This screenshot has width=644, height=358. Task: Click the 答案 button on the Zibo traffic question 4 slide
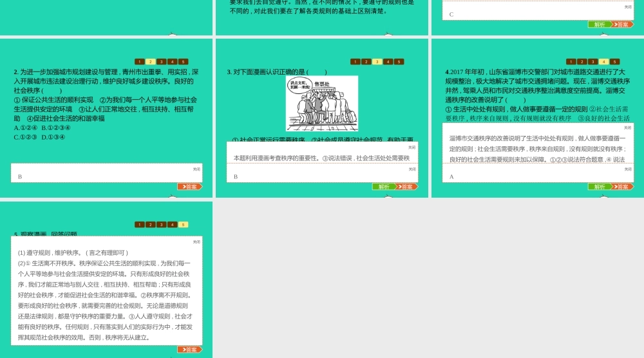click(622, 187)
